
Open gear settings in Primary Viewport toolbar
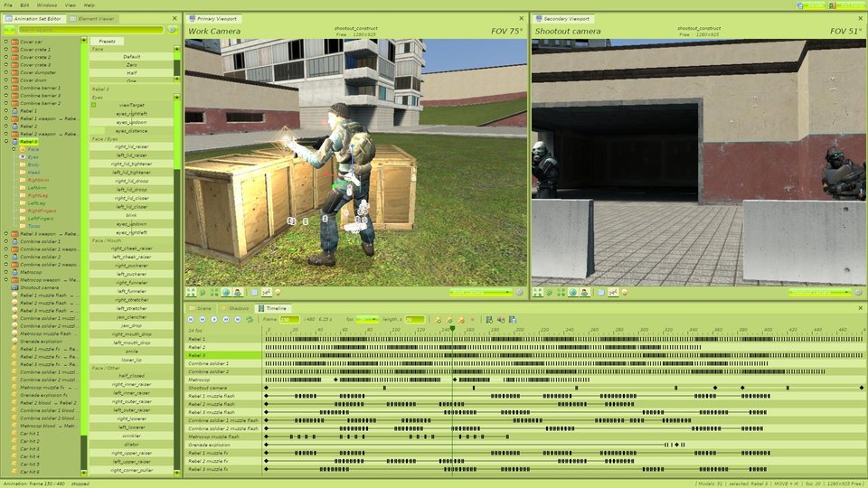519,293
